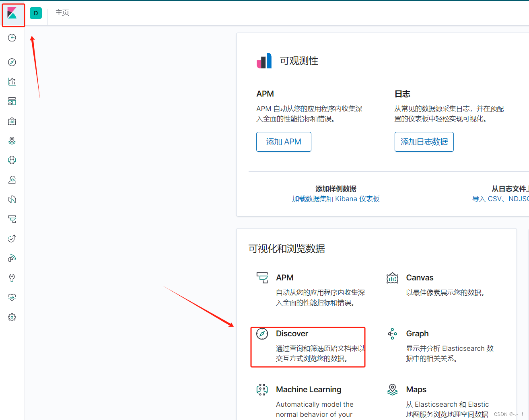Click the Graph card icon
The width and height of the screenshot is (529, 420).
[392, 334]
